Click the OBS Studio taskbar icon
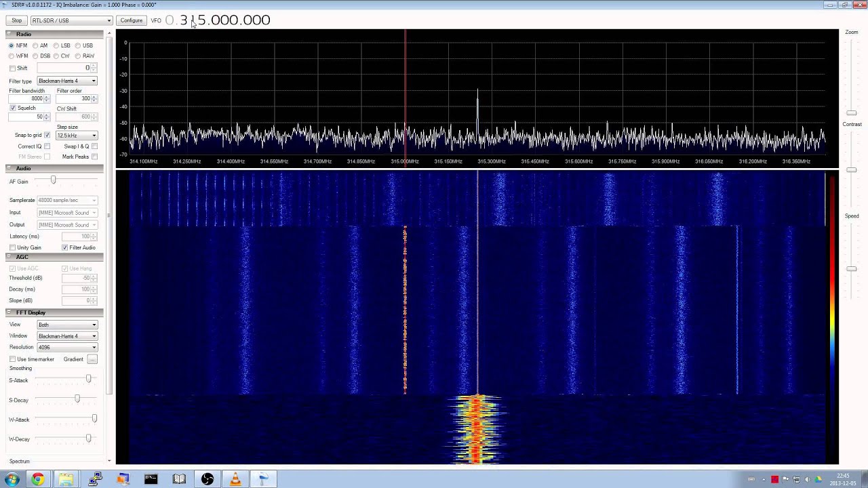This screenshot has width=868, height=488. pos(207,479)
